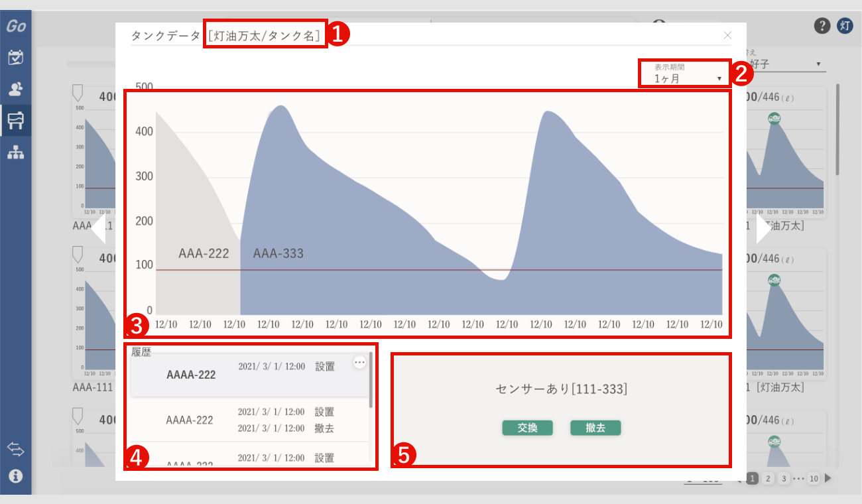Open the customers sidebar icon
Viewport: 862px width, 504px height.
coord(15,88)
